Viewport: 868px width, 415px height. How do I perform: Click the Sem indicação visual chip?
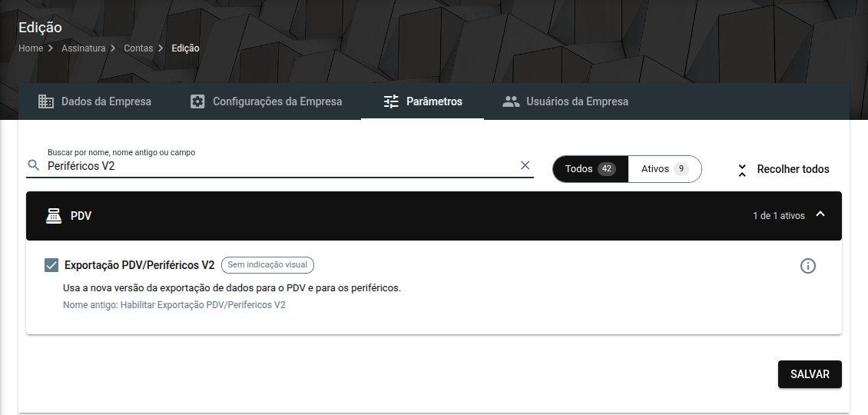(x=267, y=265)
